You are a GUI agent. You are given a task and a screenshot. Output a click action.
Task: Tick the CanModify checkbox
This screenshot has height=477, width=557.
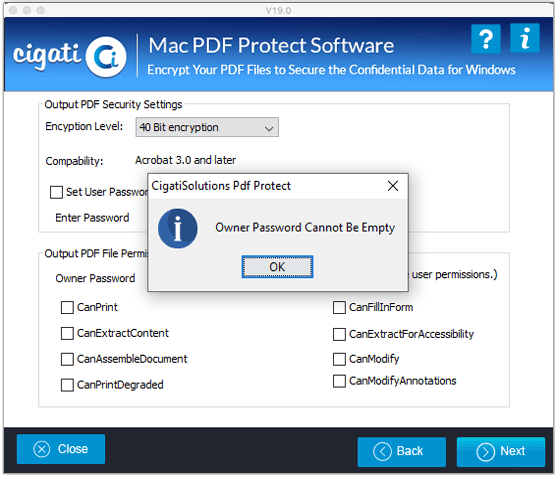tap(339, 359)
